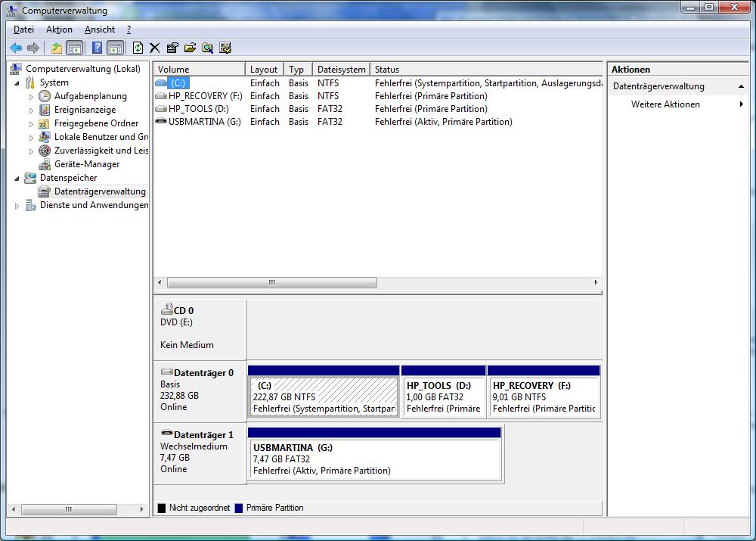Select the (C:) 222,87 GB NTFS partition block

click(x=324, y=391)
